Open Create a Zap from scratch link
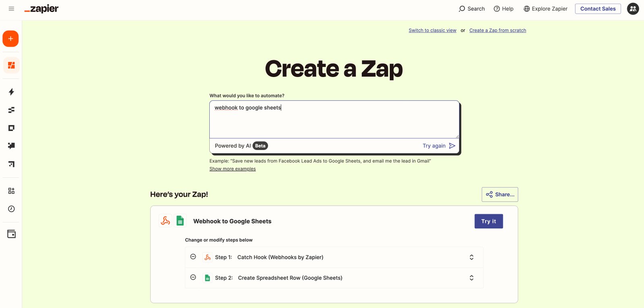Screen dimensions: 644x308 tap(497, 30)
